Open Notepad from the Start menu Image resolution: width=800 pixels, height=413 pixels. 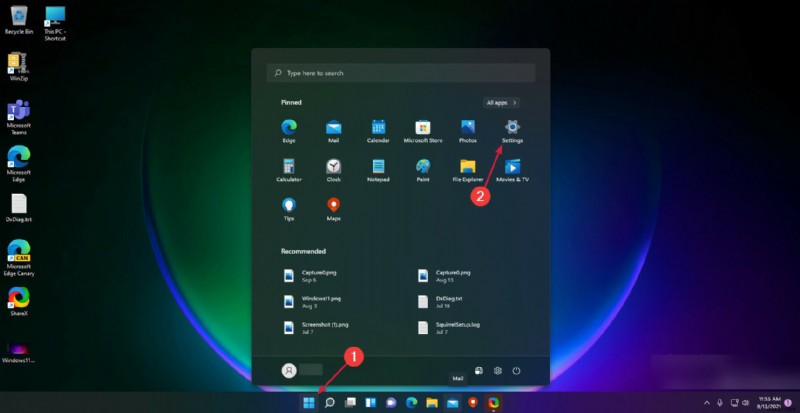(x=378, y=171)
